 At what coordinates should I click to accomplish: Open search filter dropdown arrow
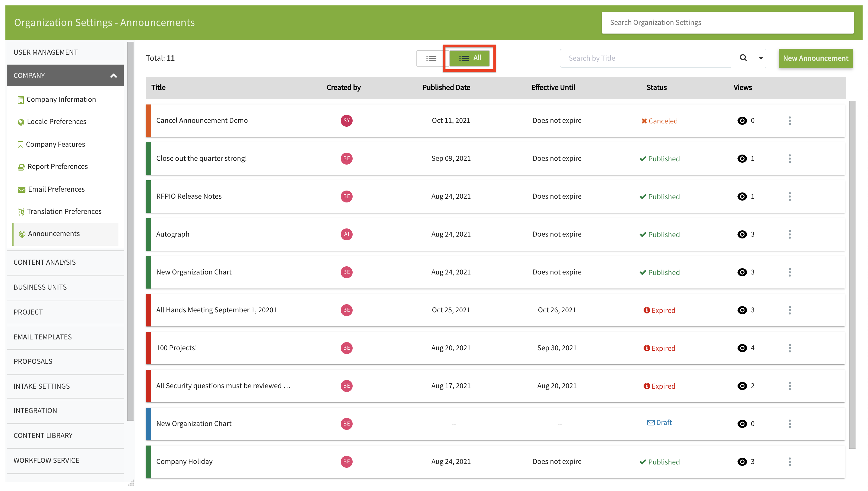pyautogui.click(x=760, y=58)
